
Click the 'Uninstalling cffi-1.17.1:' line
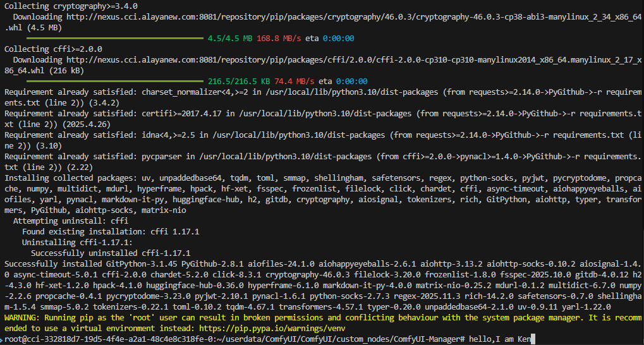[77, 242]
